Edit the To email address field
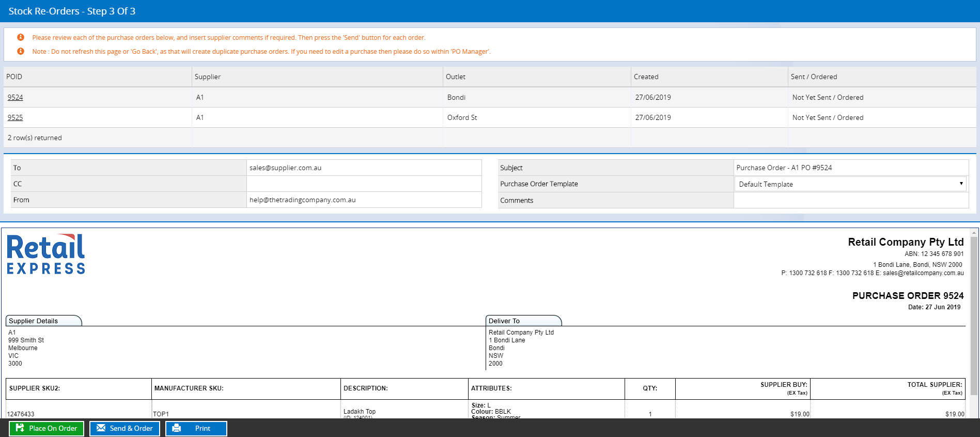Screen dimensions: 980x437 (364, 168)
